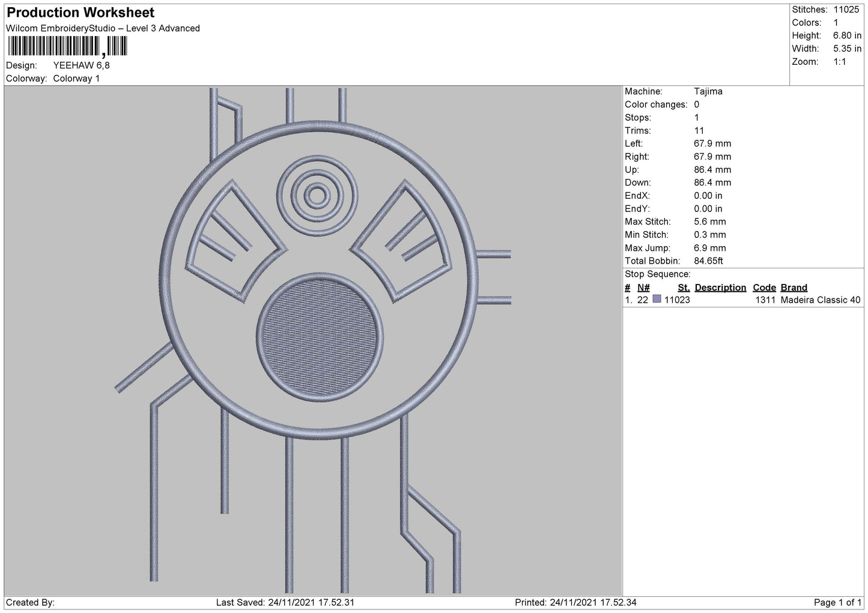Click the 'St.' column header

[x=684, y=288]
